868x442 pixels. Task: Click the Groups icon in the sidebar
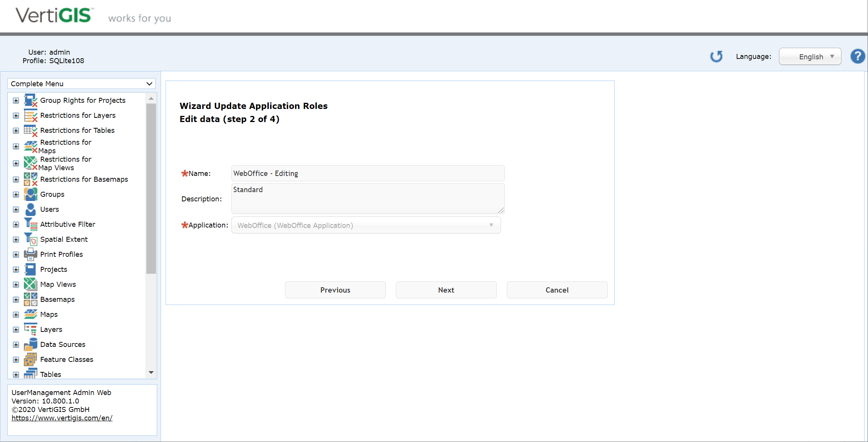pos(30,194)
